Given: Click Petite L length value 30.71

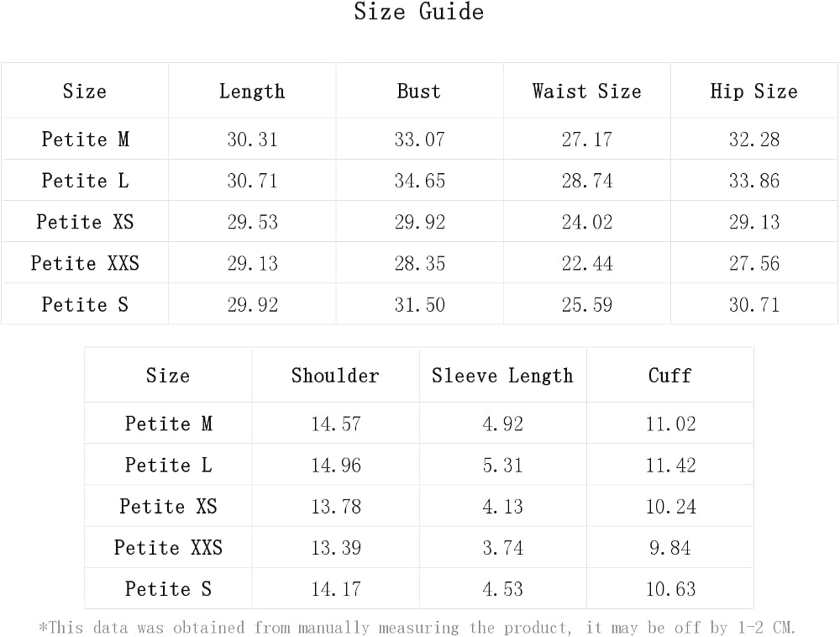Looking at the screenshot, I should pyautogui.click(x=252, y=181).
